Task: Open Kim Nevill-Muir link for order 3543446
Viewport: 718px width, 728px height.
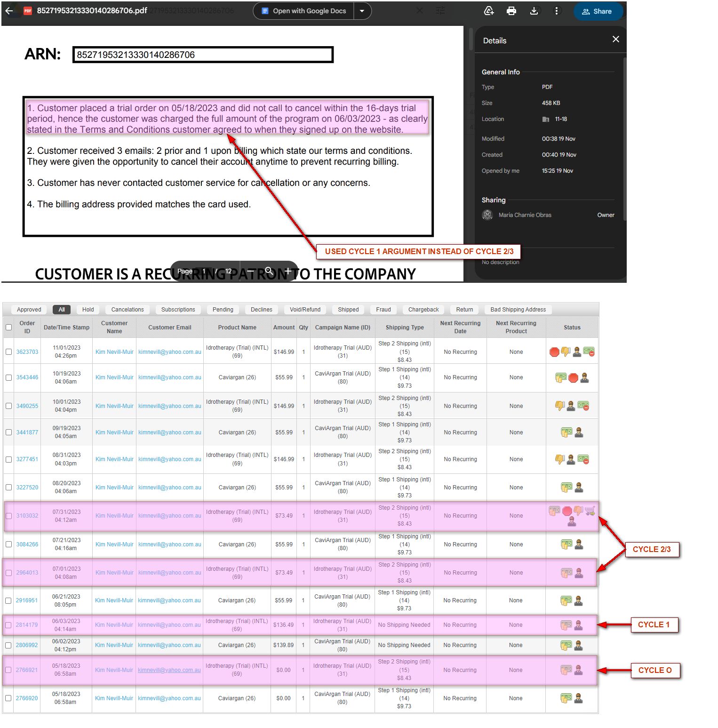Action: click(114, 377)
